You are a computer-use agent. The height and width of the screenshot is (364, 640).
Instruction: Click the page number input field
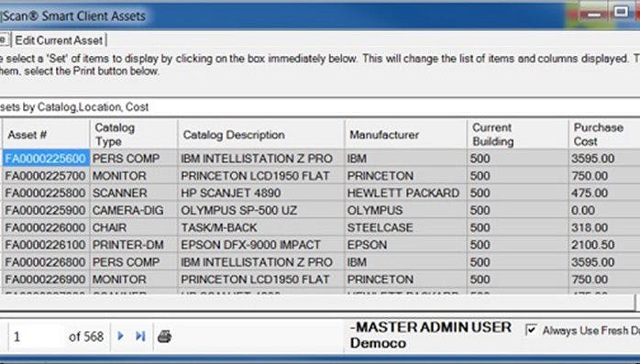click(x=37, y=336)
